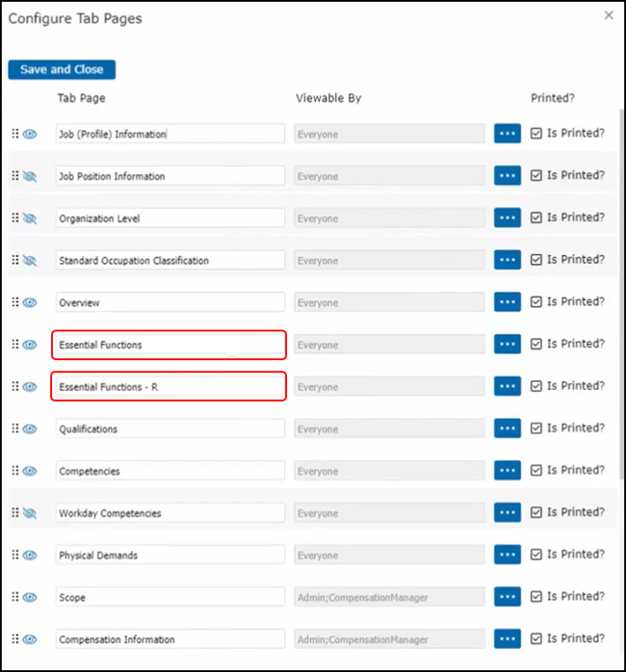Show the Organization Level tab with eye icon
Image resolution: width=626 pixels, height=672 pixels.
(x=30, y=219)
